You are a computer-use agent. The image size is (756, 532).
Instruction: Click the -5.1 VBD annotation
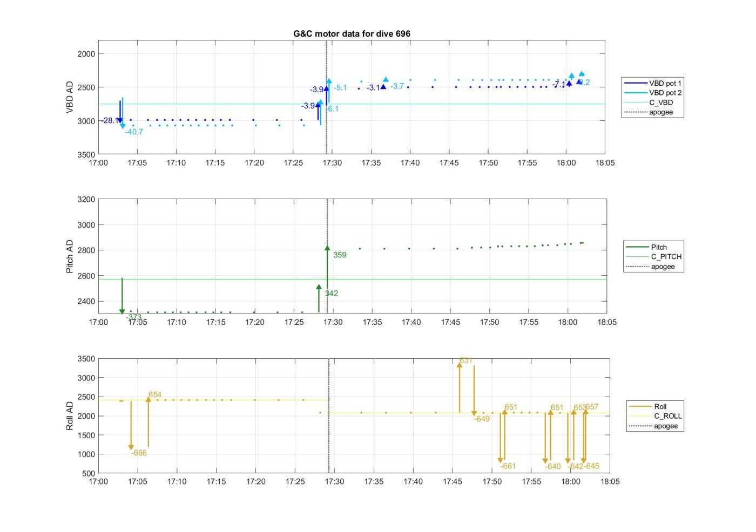tap(340, 87)
